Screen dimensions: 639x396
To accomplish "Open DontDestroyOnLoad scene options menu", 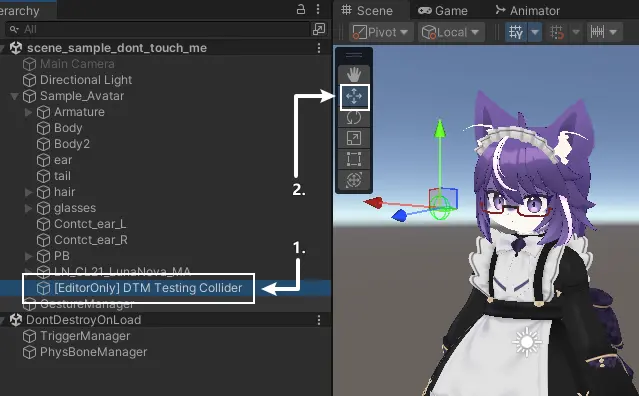I will point(319,320).
